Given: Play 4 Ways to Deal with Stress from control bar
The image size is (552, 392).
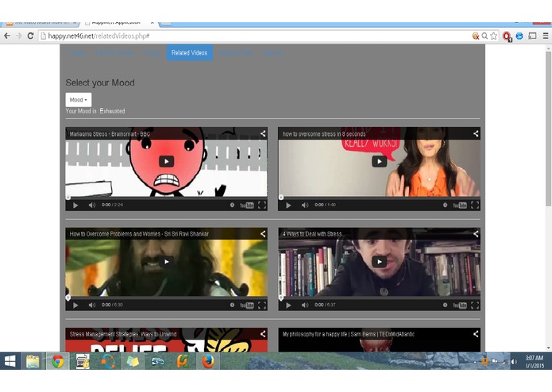Looking at the screenshot, I should tap(288, 306).
